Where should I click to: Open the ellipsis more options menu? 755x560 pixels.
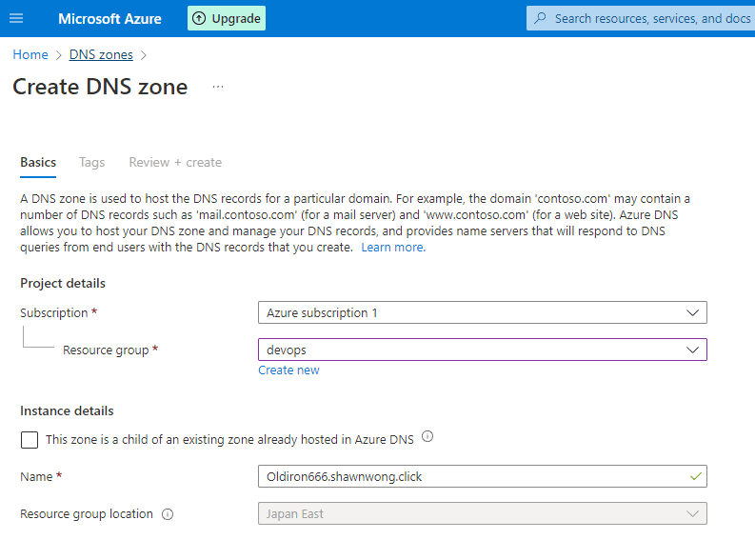click(218, 87)
